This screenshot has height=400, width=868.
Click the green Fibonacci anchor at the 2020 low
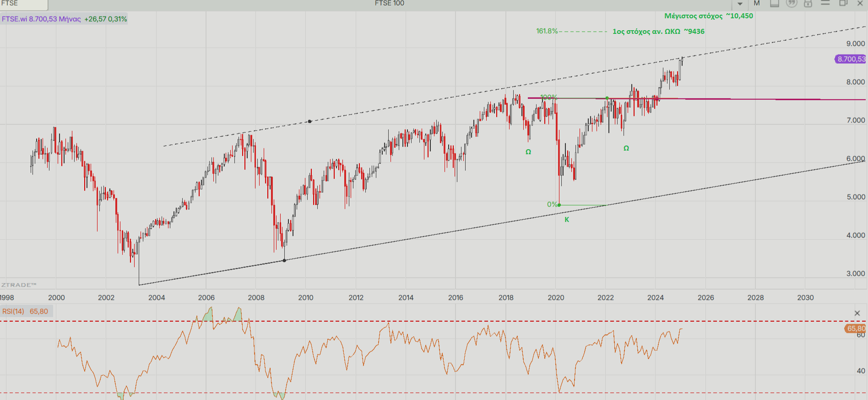[x=559, y=205]
